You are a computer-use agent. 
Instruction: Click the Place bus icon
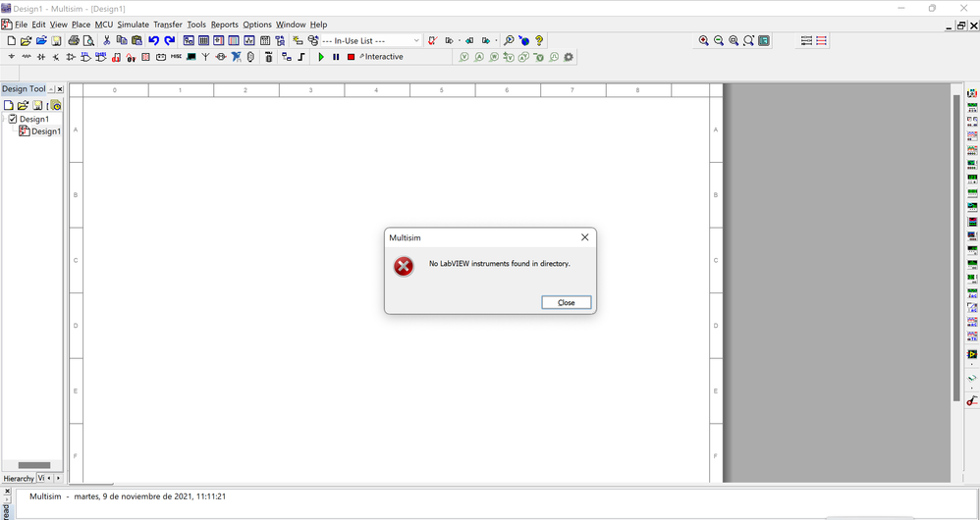(301, 57)
